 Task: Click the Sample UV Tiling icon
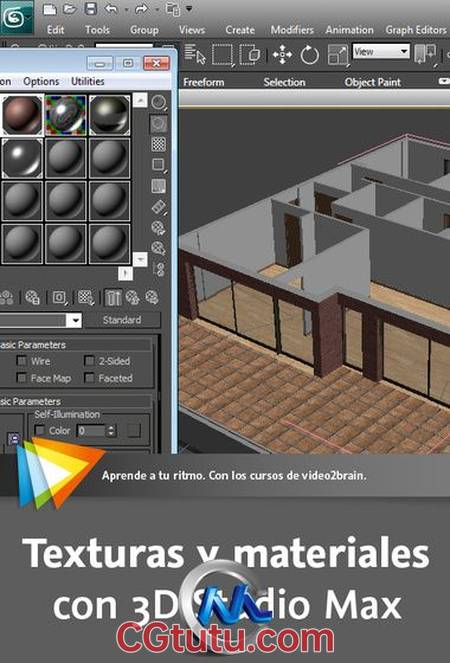[x=159, y=165]
